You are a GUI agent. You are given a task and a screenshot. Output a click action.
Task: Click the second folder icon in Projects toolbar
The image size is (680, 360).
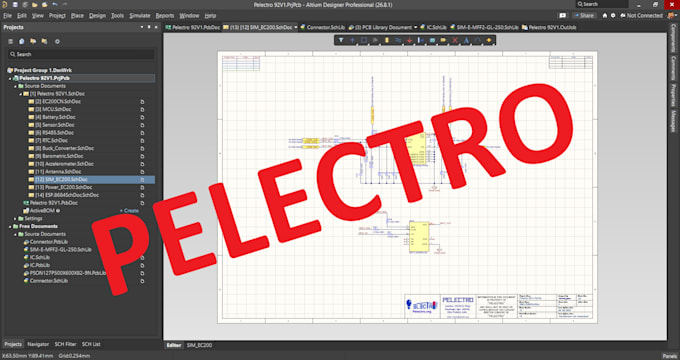point(44,42)
